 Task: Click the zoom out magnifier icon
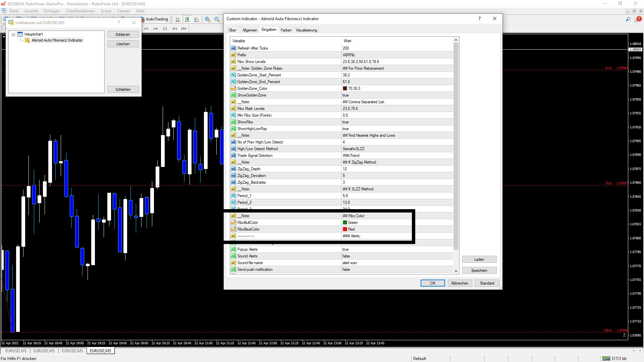[217, 19]
